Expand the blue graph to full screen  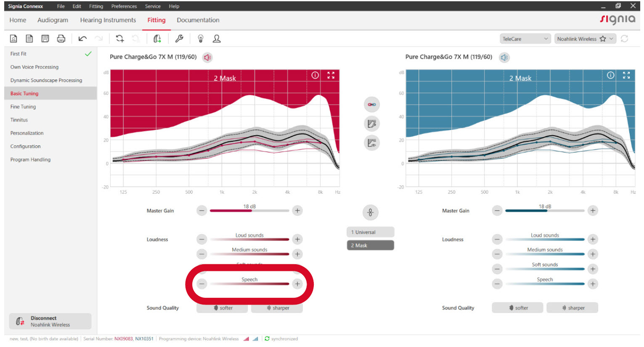626,75
